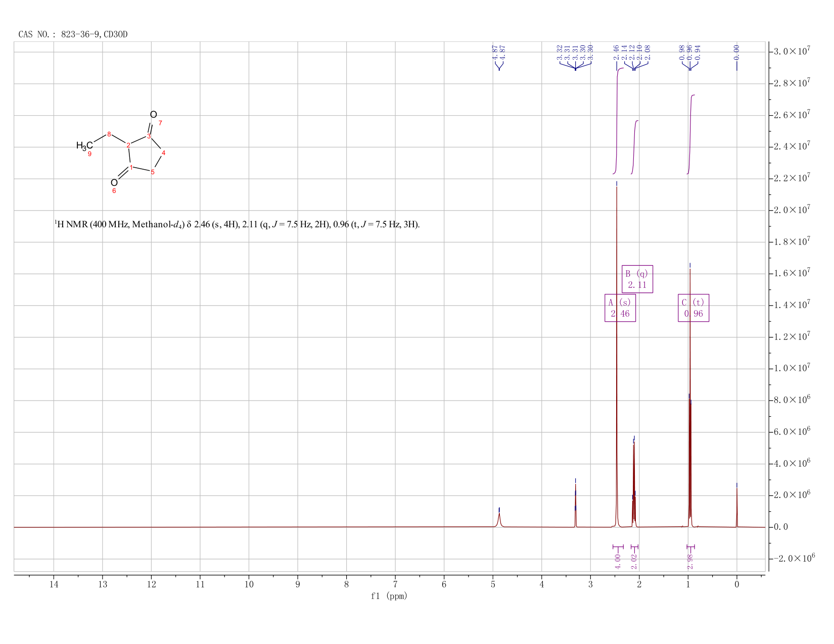
Task: Click the 3.32 peak label at top
Action: pyautogui.click(x=560, y=53)
